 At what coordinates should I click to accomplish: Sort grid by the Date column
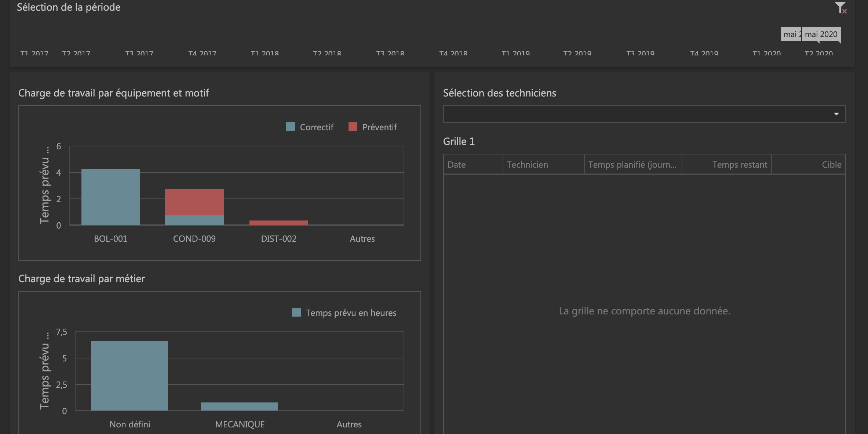[473, 164]
